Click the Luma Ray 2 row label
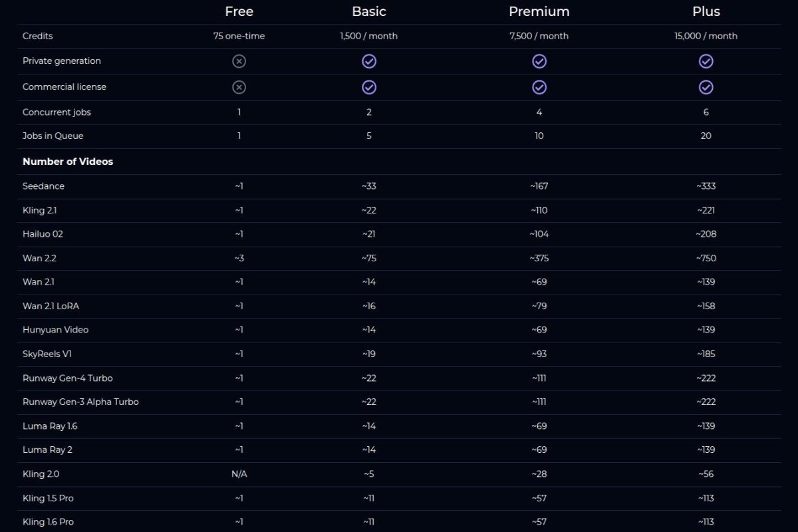This screenshot has height=532, width=798. point(47,450)
